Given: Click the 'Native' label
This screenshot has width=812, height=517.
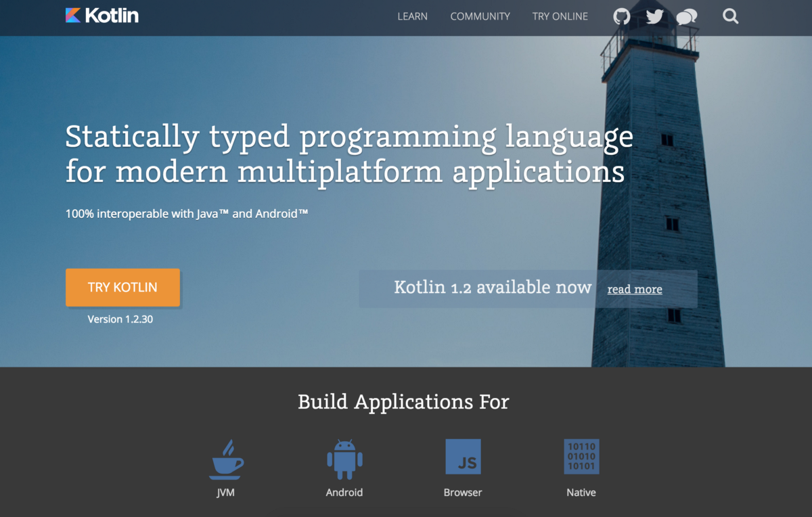Looking at the screenshot, I should (581, 493).
